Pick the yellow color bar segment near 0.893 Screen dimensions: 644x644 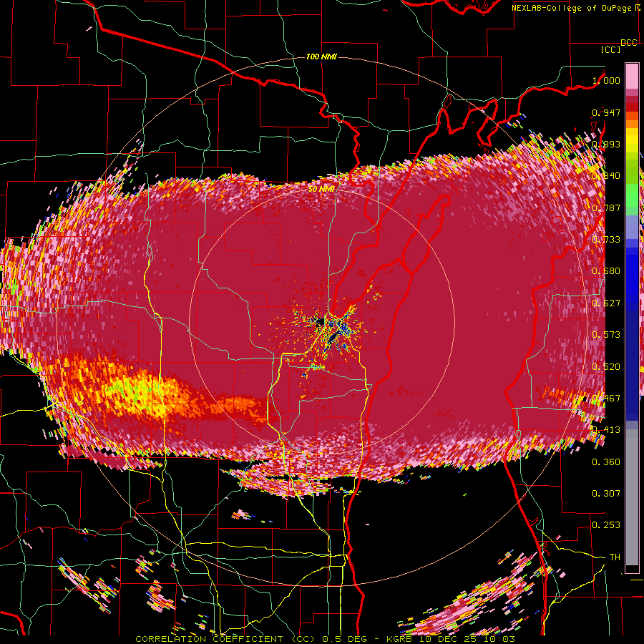coord(632,141)
